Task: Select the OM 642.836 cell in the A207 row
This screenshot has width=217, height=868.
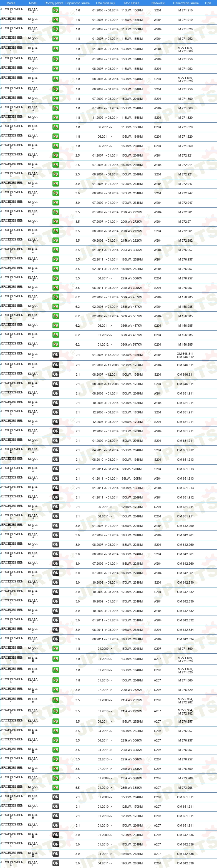Action: click(x=185, y=844)
